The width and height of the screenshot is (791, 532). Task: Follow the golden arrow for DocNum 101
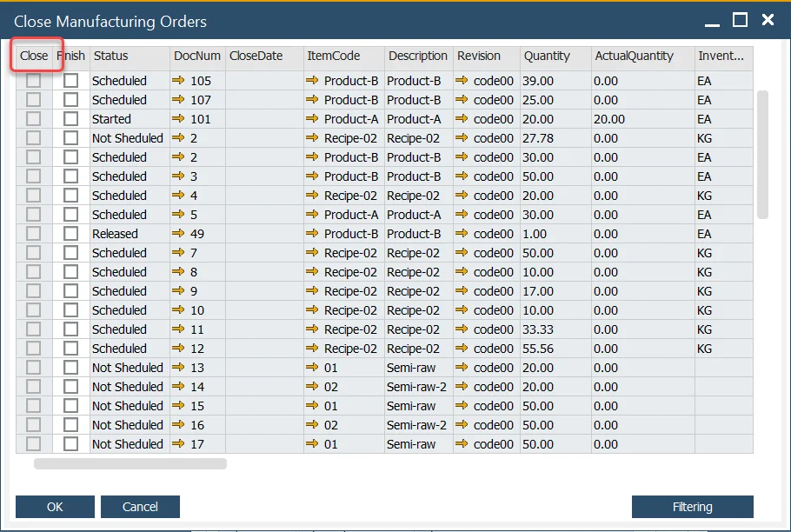(x=180, y=118)
